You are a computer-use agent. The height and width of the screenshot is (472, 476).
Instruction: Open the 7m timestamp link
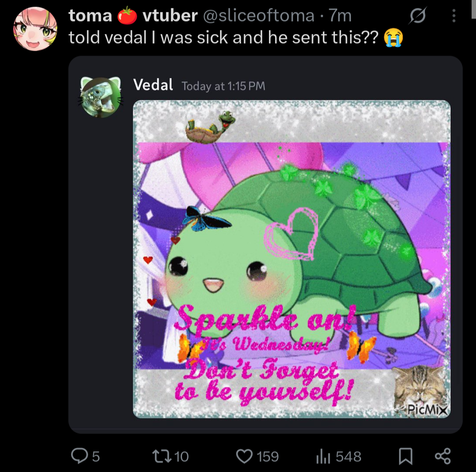[340, 15]
